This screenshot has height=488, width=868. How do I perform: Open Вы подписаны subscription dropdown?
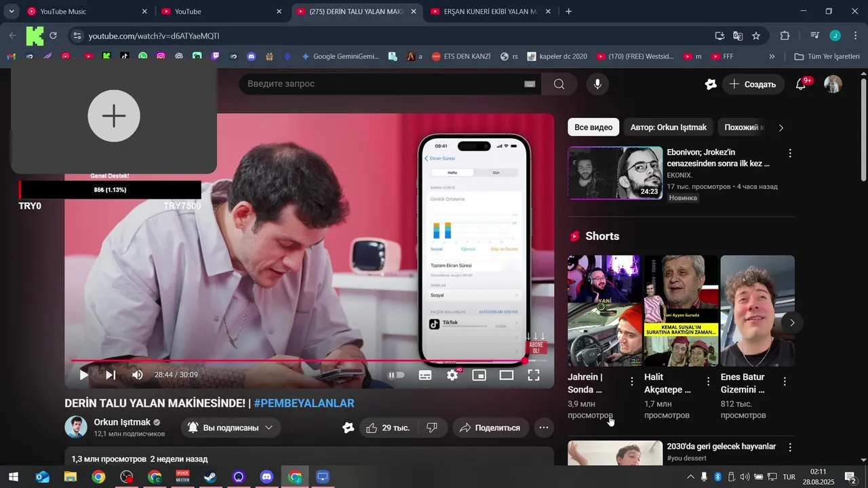pyautogui.click(x=231, y=428)
